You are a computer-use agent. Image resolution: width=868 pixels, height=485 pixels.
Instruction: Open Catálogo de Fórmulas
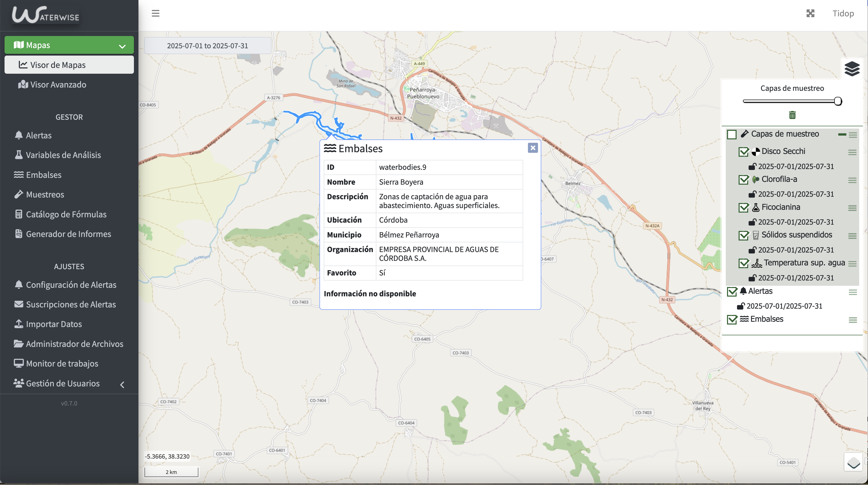coord(69,214)
